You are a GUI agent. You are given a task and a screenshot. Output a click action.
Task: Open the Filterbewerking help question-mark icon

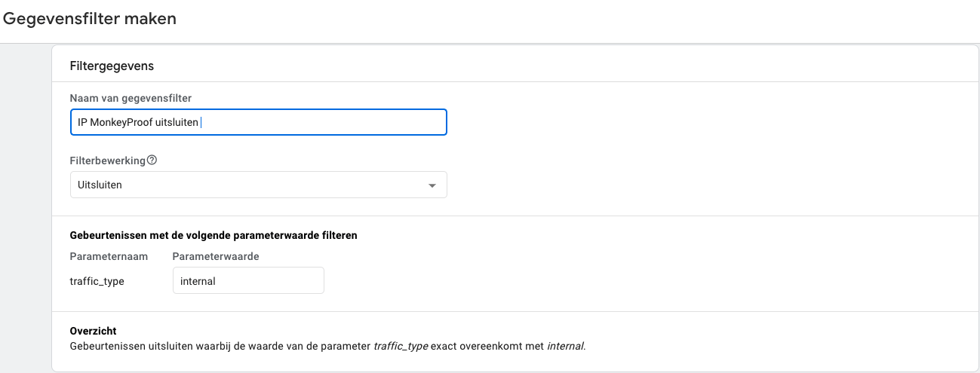coord(152,160)
